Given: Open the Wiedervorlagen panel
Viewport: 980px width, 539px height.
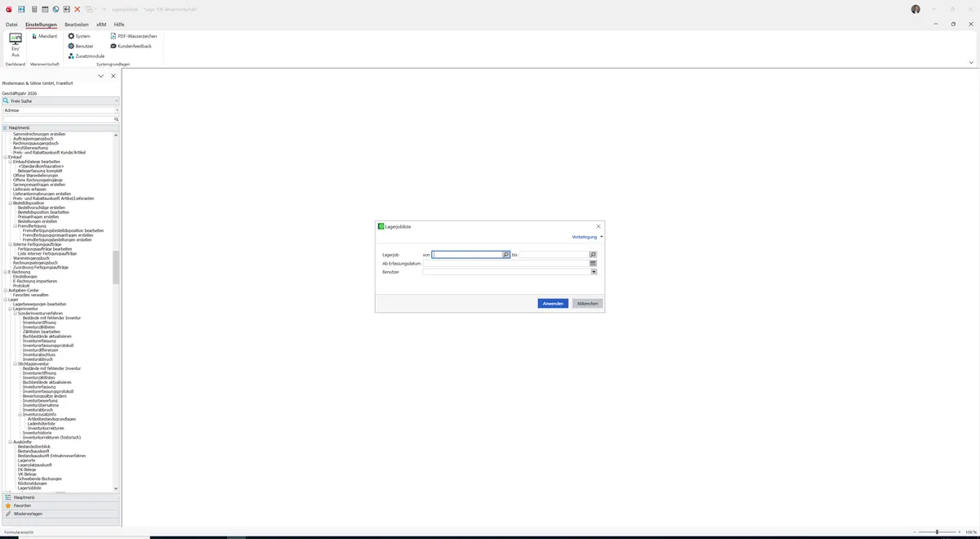Looking at the screenshot, I should point(61,514).
